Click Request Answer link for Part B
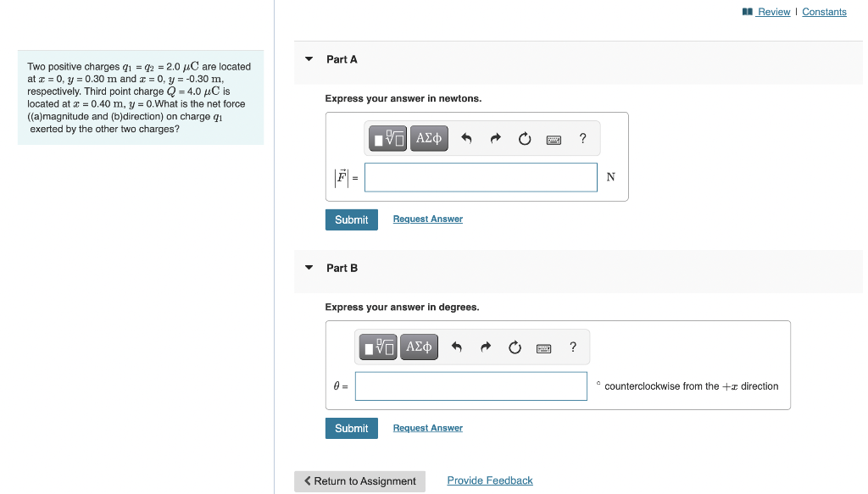 click(x=428, y=428)
